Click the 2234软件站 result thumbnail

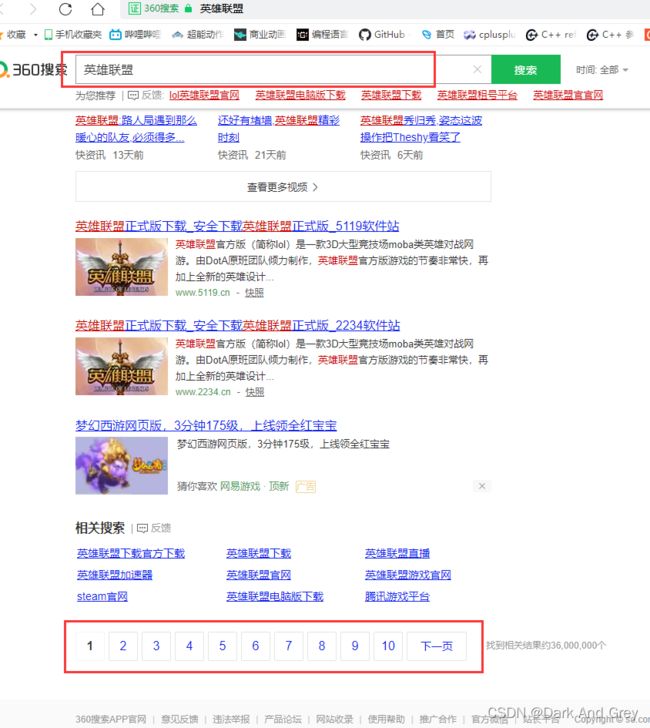(x=122, y=366)
